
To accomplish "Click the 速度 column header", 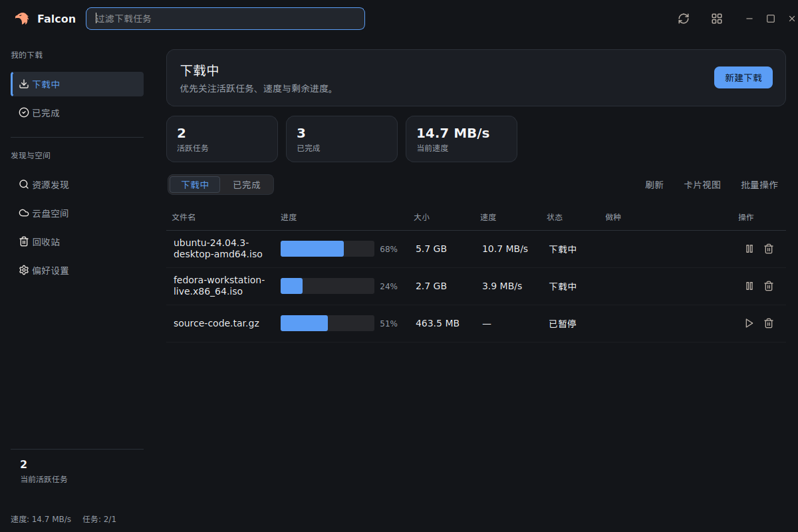I will (488, 217).
